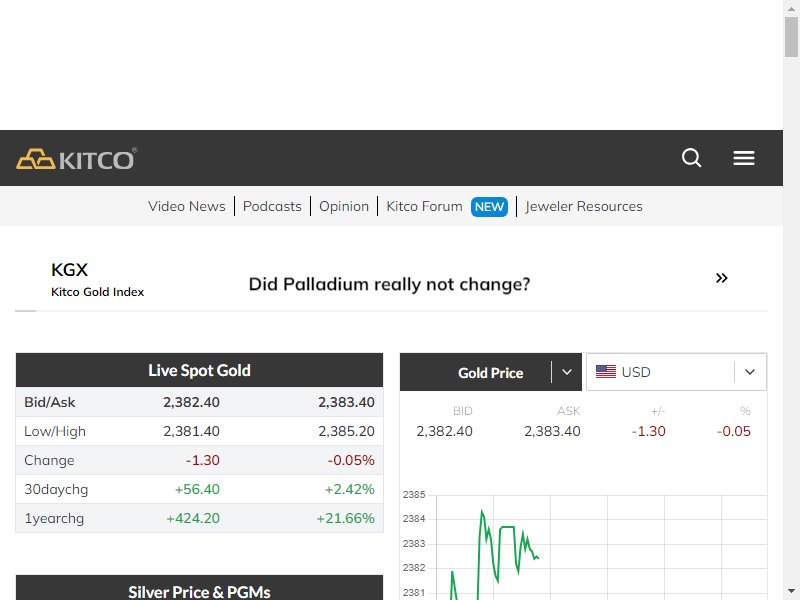Click the Silver Price & PGMs header
The width and height of the screenshot is (800, 600).
(199, 589)
